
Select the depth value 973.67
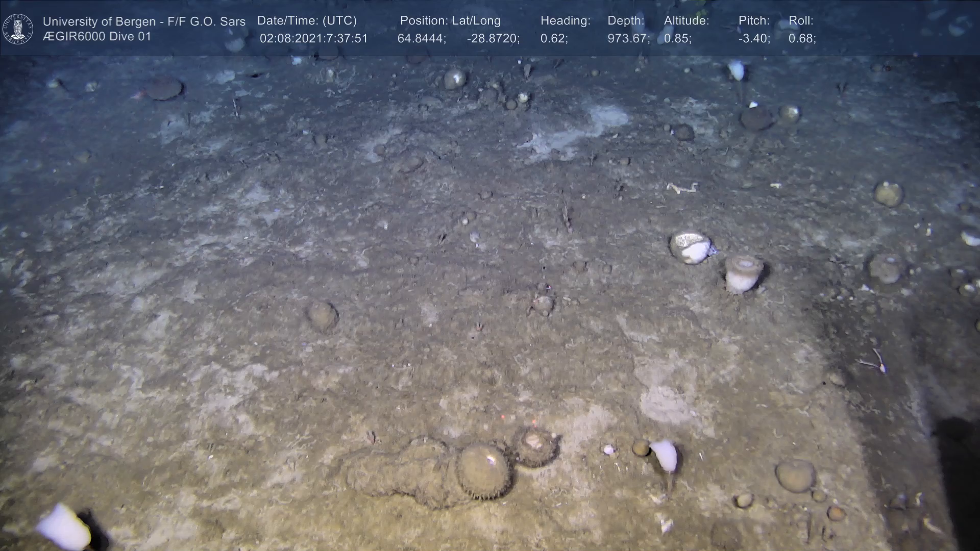point(628,39)
